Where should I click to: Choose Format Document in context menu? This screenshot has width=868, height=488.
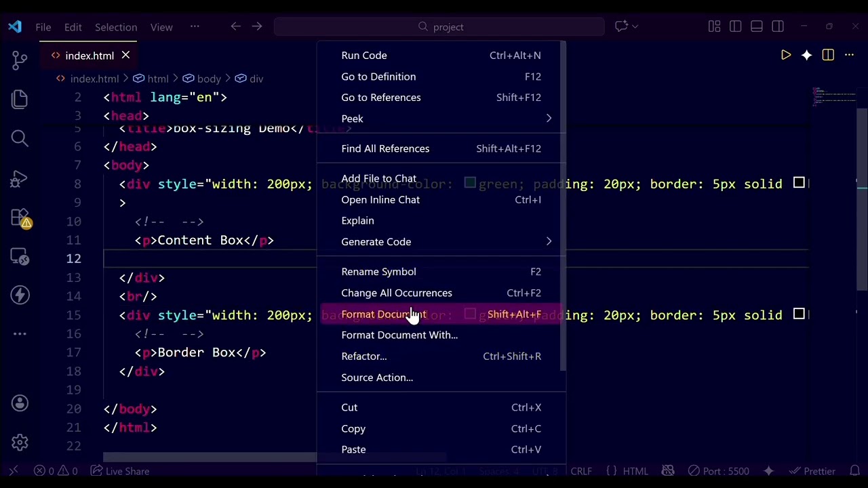tap(441, 314)
